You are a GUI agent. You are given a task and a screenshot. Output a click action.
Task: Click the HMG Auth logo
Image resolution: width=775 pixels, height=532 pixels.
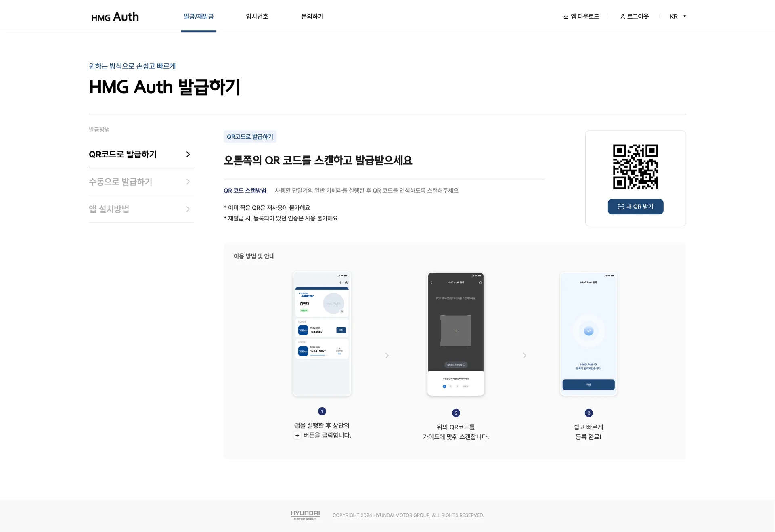pos(115,17)
